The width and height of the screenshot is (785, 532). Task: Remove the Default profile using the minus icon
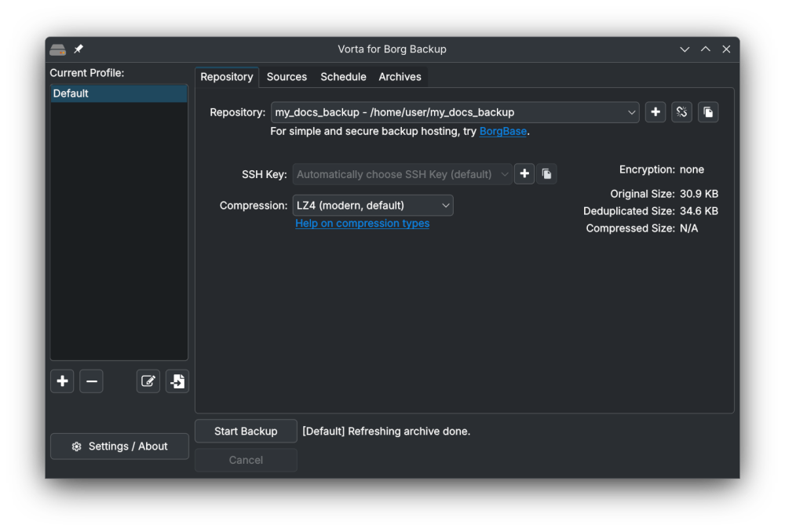[x=91, y=381]
